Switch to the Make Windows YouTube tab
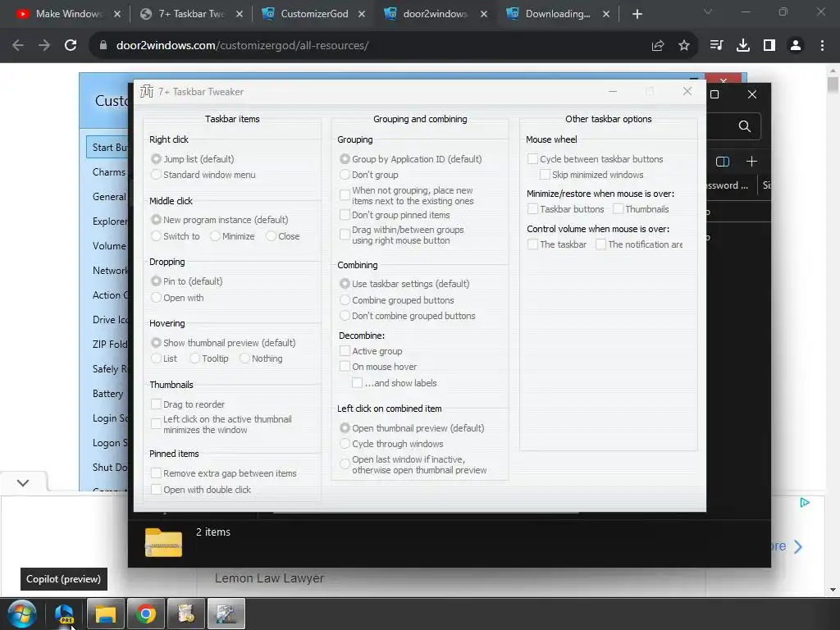The width and height of the screenshot is (840, 630). coord(68,14)
